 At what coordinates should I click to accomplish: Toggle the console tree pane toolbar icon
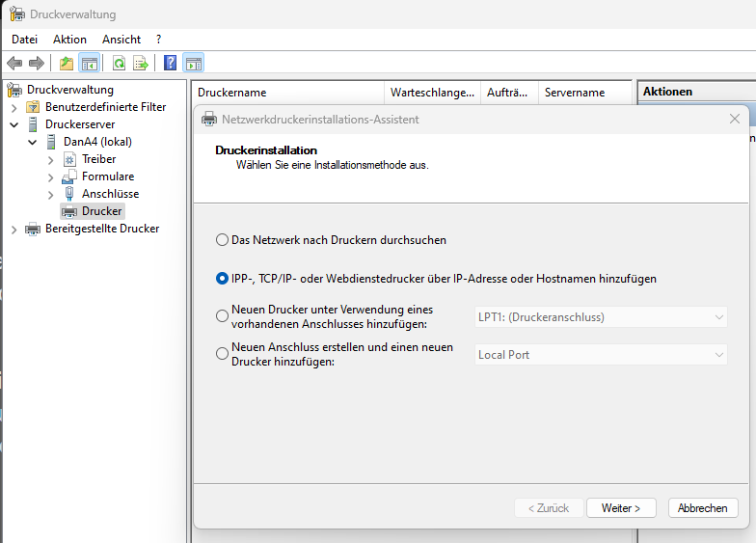click(90, 63)
